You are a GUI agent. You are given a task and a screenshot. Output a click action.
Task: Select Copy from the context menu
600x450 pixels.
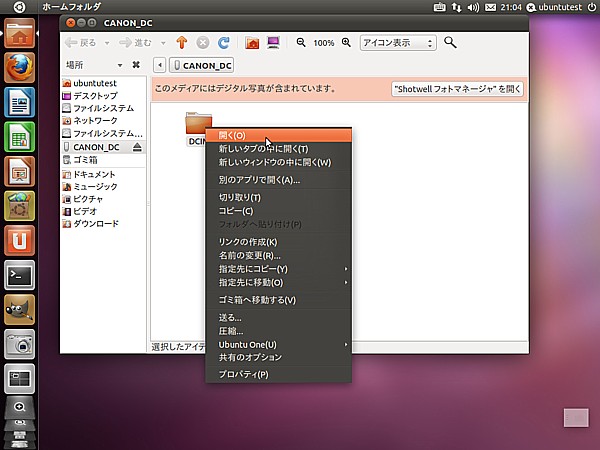coord(279,211)
